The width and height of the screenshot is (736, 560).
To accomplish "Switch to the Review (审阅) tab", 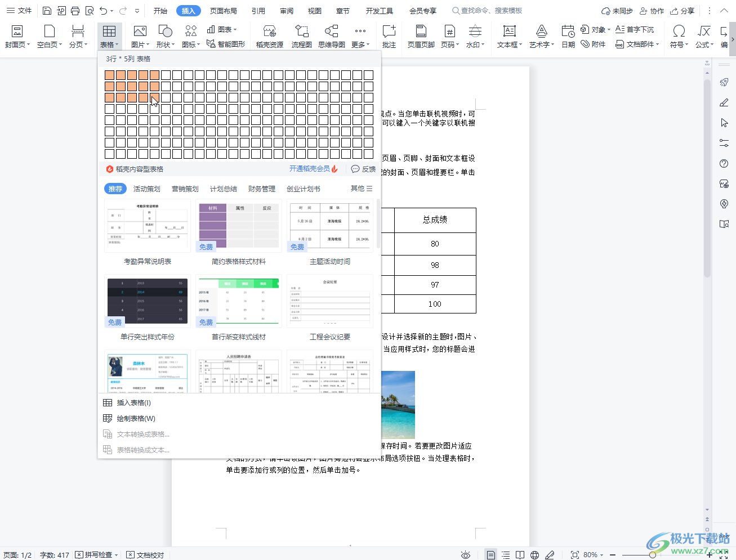I will (x=287, y=11).
